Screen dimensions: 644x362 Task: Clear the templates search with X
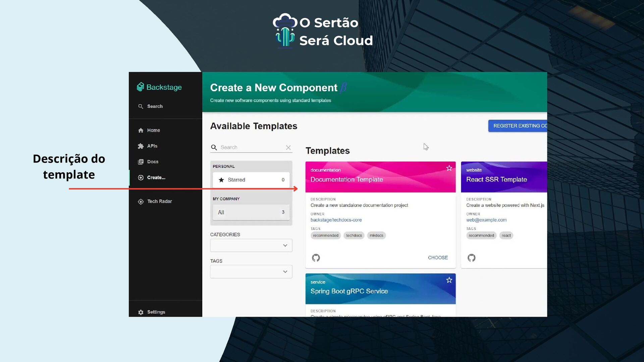288,147
